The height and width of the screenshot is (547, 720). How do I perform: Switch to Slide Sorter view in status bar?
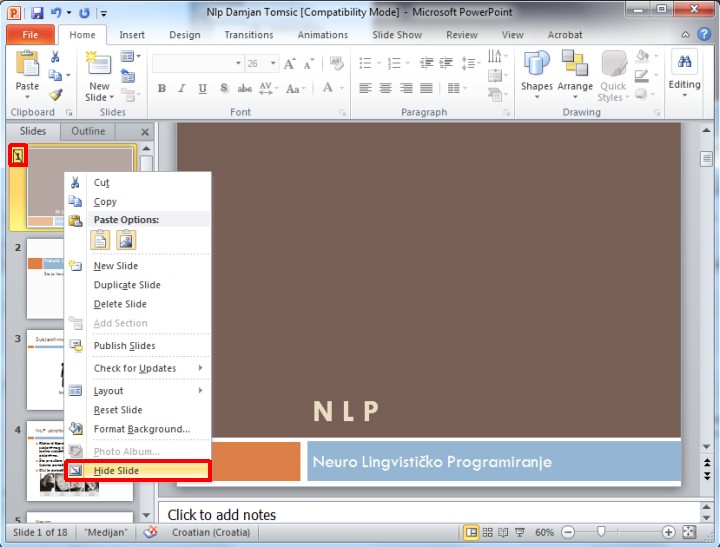click(x=487, y=533)
